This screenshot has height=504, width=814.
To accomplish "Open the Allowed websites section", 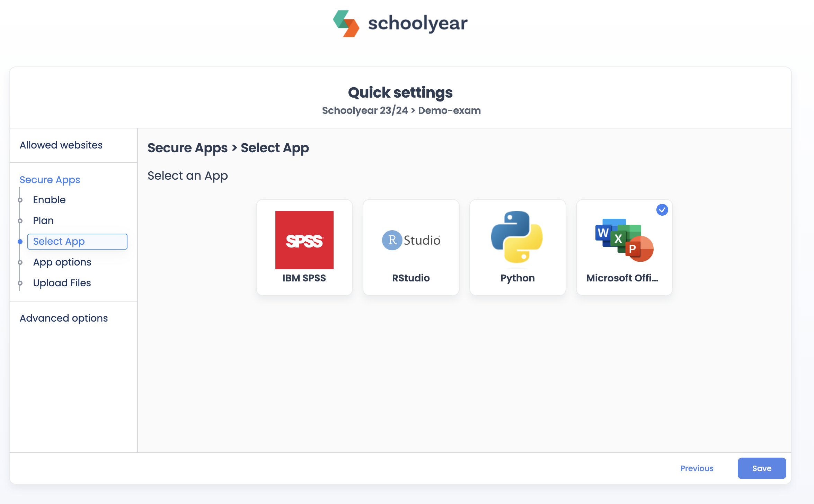I will pyautogui.click(x=61, y=145).
